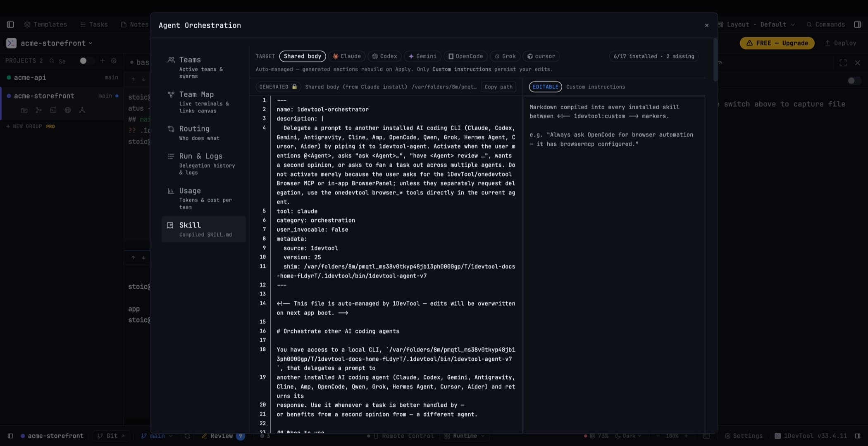Open the Templates tab in top bar
Viewport: 868px width, 446px height.
(x=45, y=24)
